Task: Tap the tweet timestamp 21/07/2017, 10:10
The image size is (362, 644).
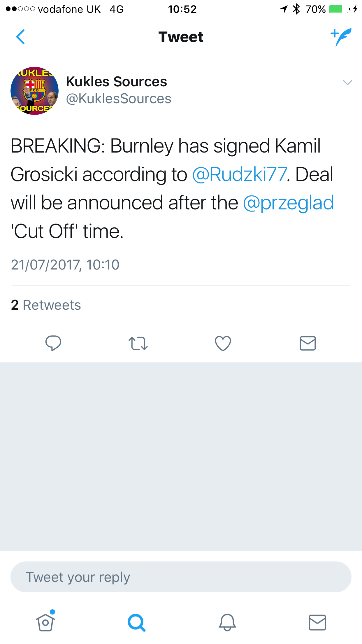Action: (65, 265)
